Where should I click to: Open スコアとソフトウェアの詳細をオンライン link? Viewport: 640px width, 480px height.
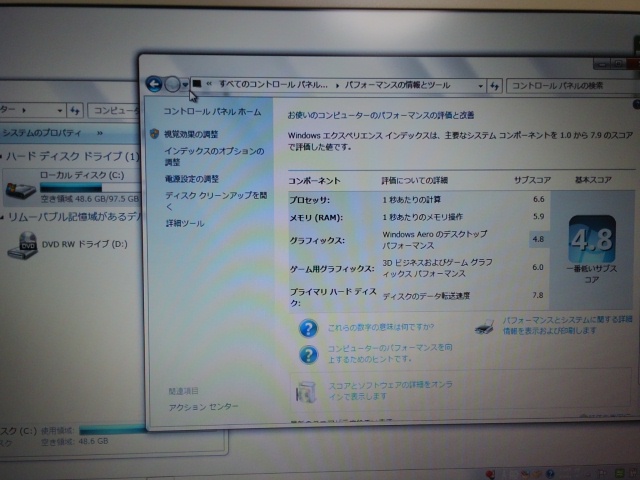[x=390, y=391]
